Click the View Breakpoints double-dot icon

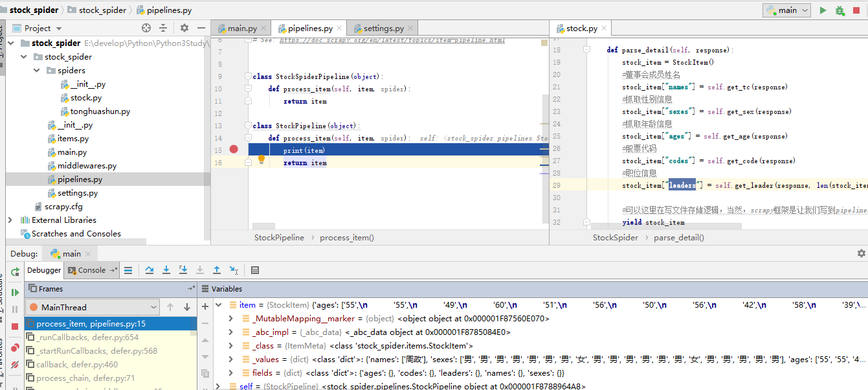click(x=15, y=348)
